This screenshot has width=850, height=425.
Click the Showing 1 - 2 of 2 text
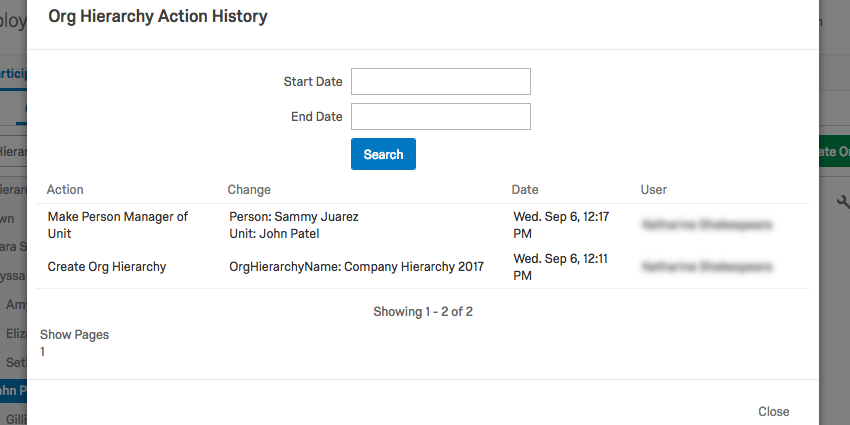[x=423, y=312]
